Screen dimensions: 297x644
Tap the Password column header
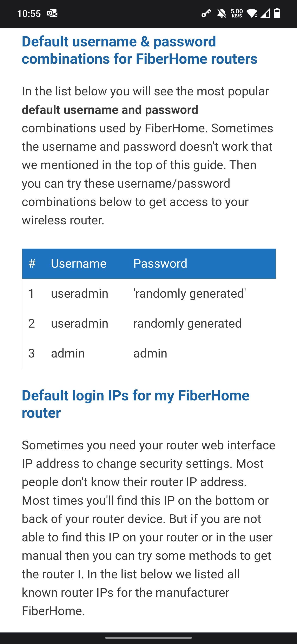click(160, 264)
